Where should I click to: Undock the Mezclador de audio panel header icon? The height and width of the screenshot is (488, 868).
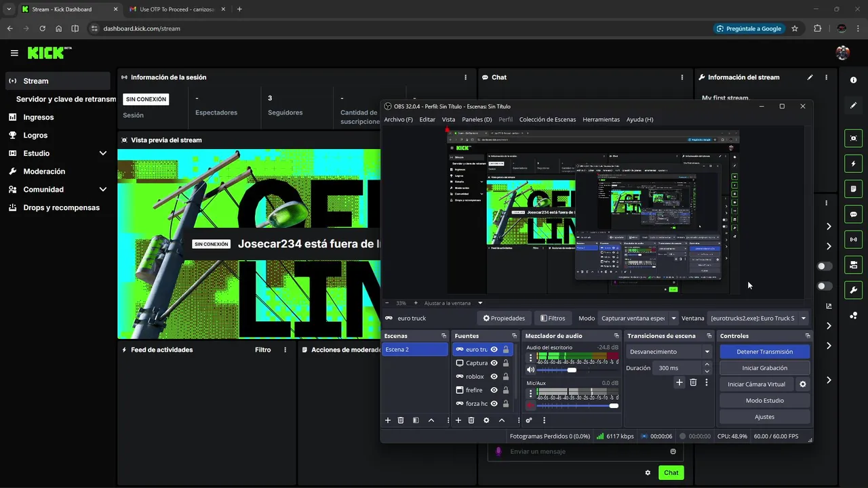coord(616,335)
